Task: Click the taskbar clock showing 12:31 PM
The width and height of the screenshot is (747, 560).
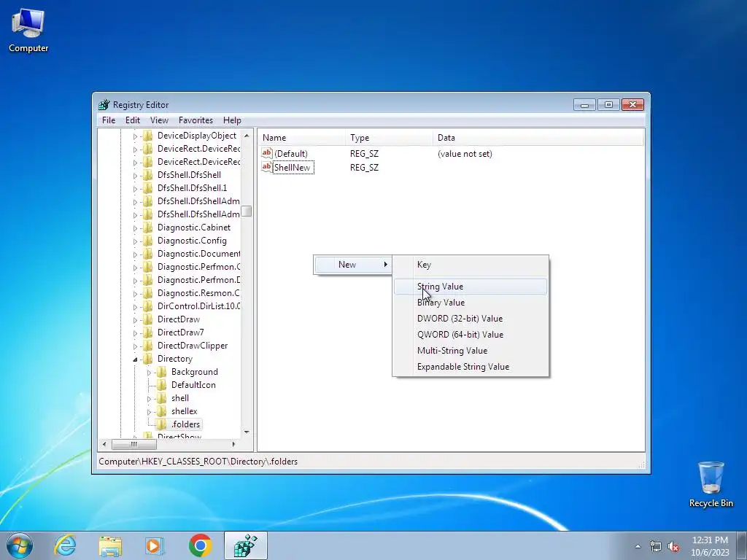Action: pos(710,545)
